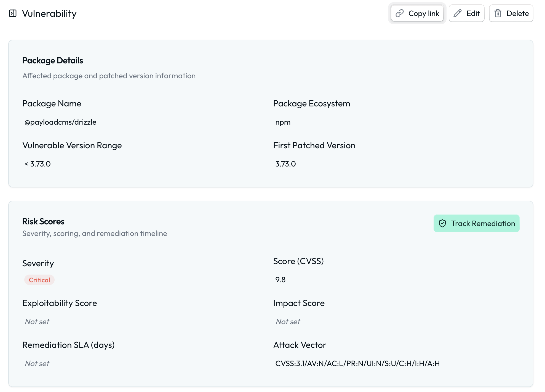Click the First Patched Version label
The width and height of the screenshot is (545, 392).
click(x=314, y=146)
